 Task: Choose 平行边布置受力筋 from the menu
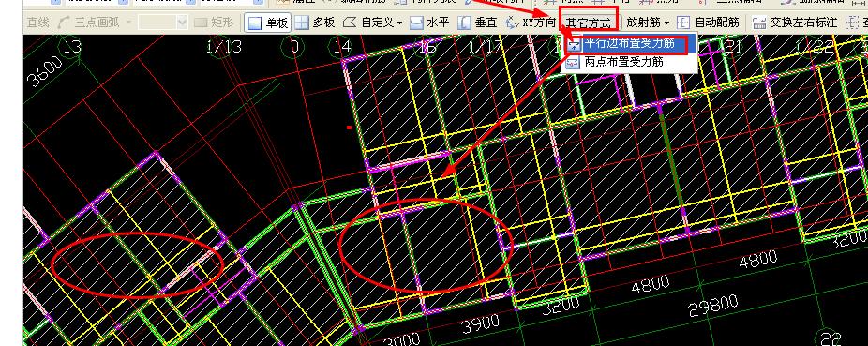(x=629, y=44)
